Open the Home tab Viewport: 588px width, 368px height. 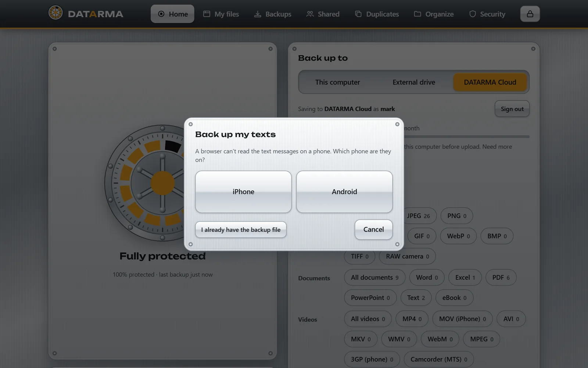click(x=172, y=14)
